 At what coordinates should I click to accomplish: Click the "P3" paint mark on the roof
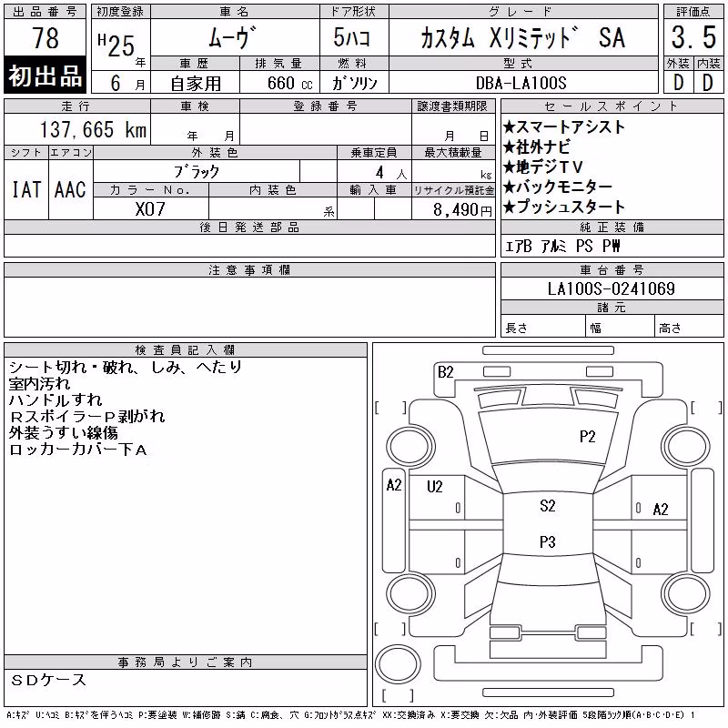(548, 541)
